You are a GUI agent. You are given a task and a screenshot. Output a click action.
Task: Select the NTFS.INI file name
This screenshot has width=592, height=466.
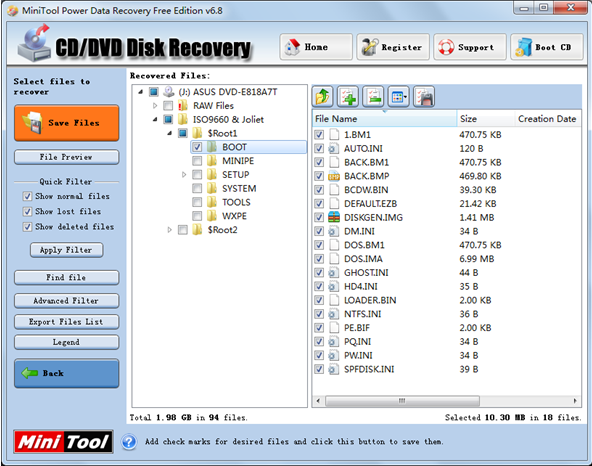tap(362, 314)
